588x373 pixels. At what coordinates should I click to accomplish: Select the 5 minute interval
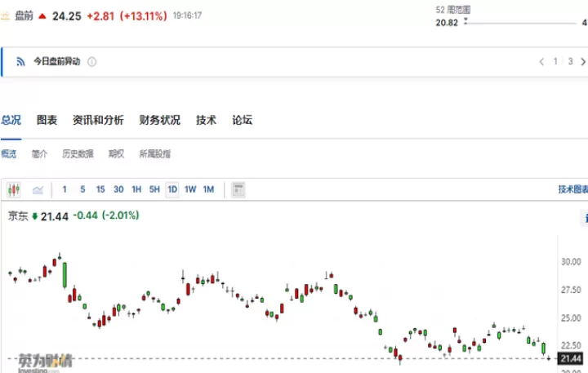[x=82, y=189]
